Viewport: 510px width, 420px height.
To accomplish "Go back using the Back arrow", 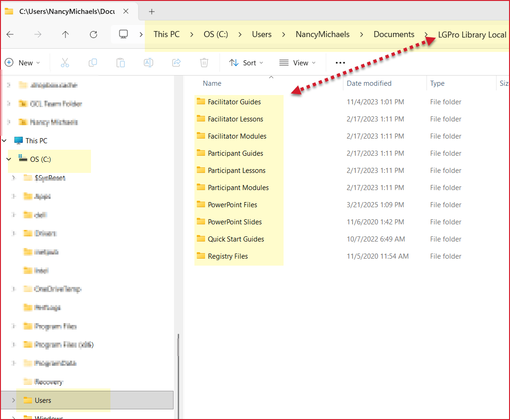I will point(10,34).
